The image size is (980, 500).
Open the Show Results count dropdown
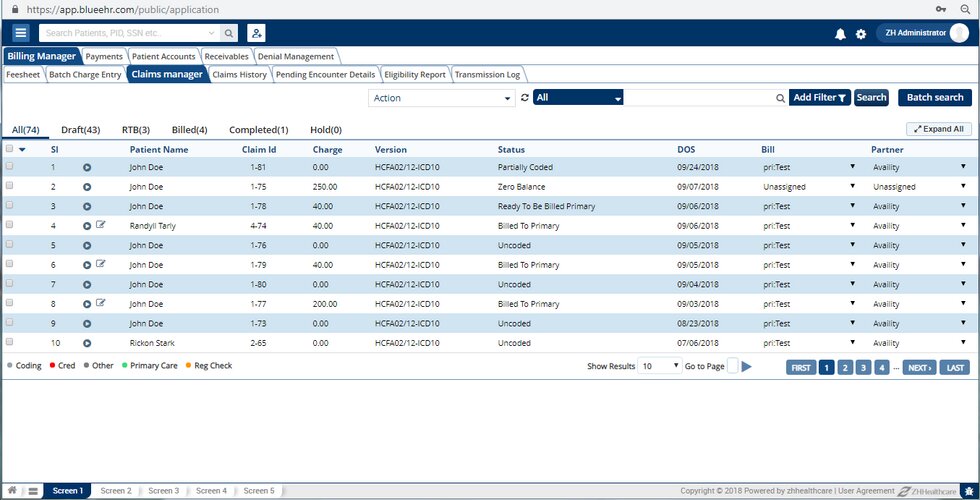(659, 367)
